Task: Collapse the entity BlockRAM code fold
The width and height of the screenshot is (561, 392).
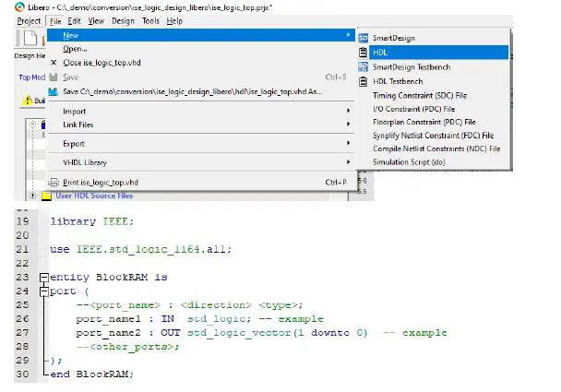Action: (x=44, y=278)
